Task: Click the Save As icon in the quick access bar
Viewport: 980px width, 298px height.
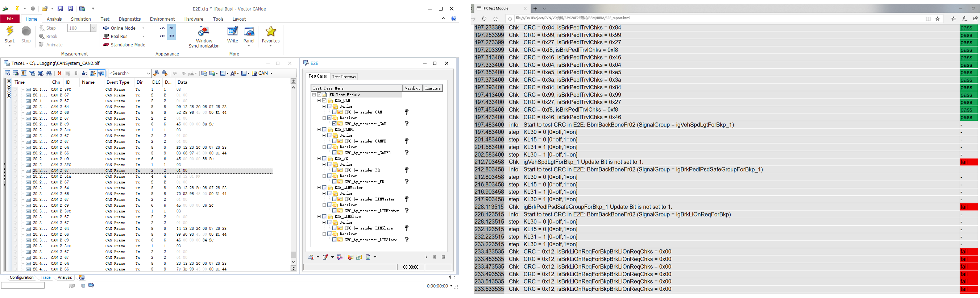Action: point(70,9)
